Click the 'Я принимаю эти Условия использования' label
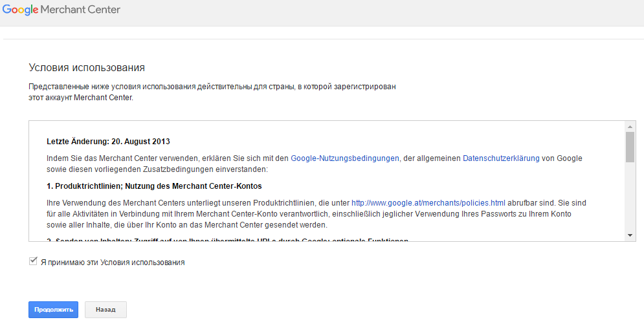644x322 pixels. [x=113, y=263]
